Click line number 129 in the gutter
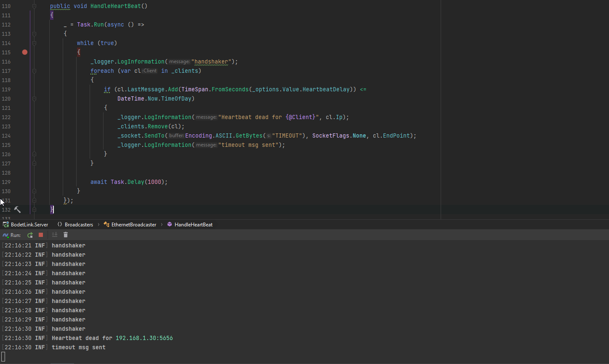The width and height of the screenshot is (609, 364). [x=6, y=182]
